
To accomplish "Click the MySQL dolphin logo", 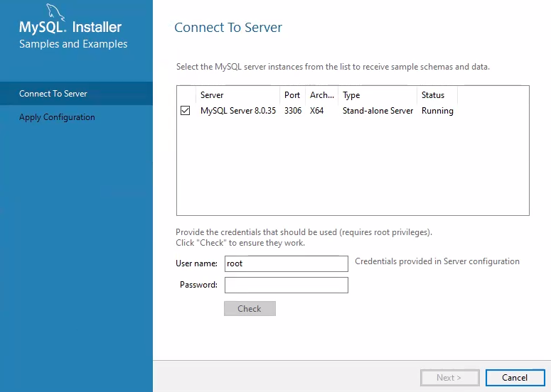I will click(x=56, y=13).
